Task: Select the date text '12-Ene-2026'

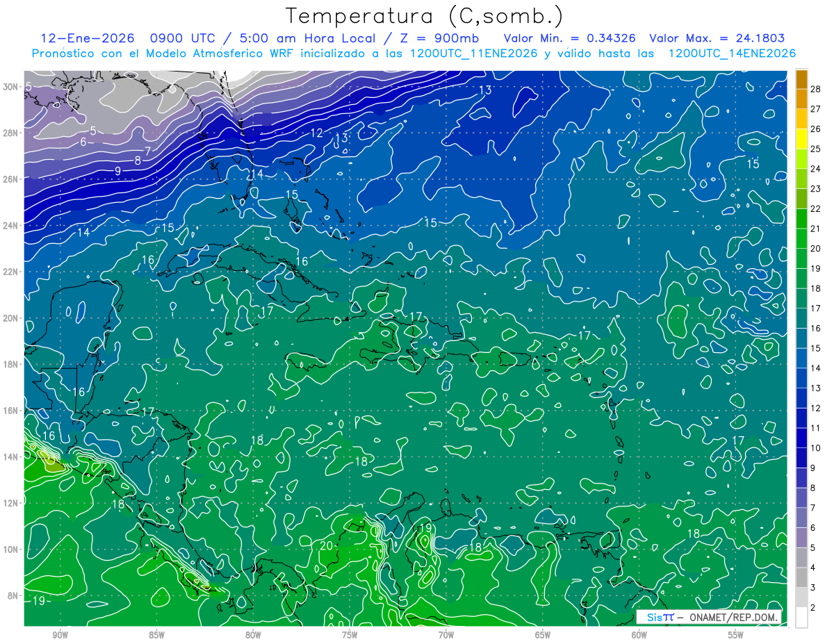Action: coord(89,38)
